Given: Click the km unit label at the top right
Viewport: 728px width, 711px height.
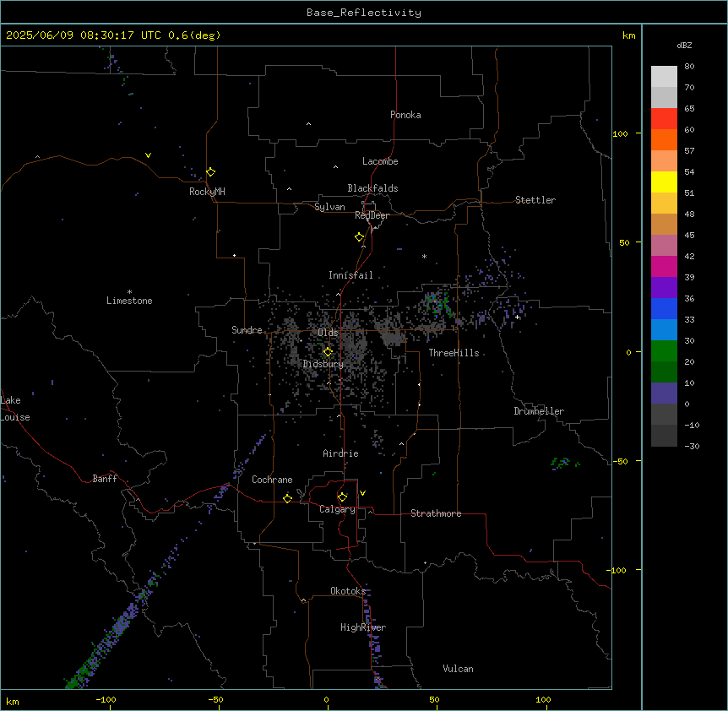Looking at the screenshot, I should coord(628,35).
